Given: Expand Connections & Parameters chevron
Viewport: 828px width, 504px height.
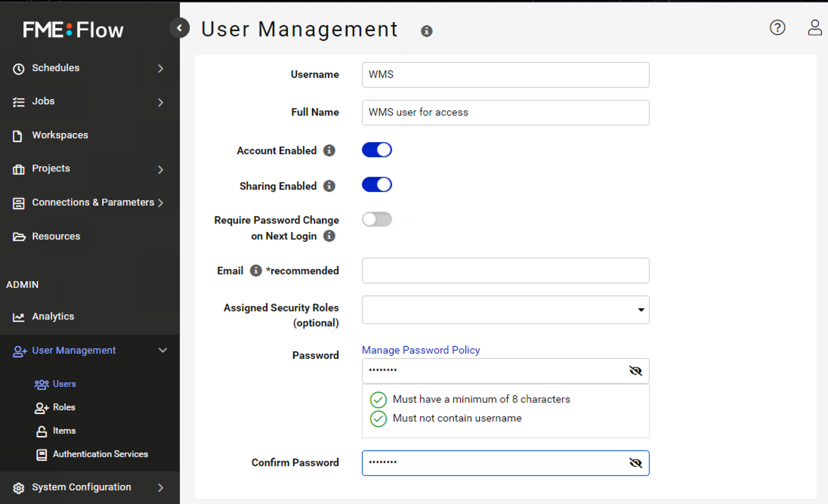Looking at the screenshot, I should click(x=160, y=203).
